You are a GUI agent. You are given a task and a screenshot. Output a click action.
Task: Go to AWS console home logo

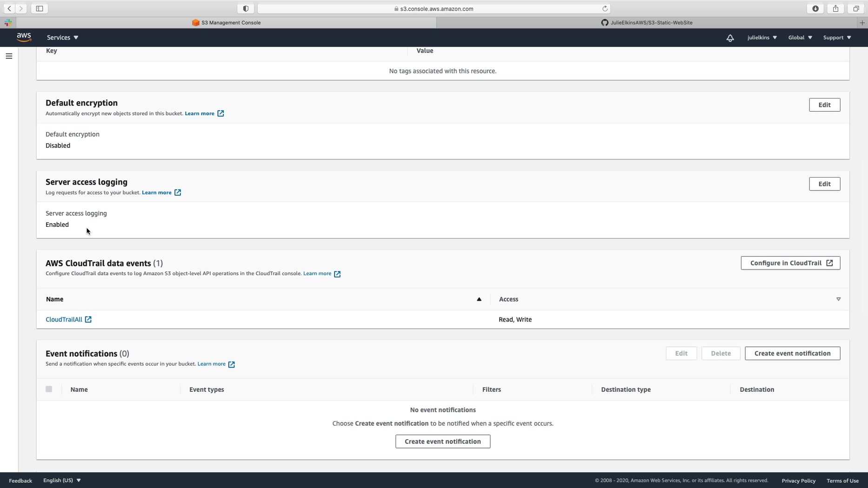(24, 37)
